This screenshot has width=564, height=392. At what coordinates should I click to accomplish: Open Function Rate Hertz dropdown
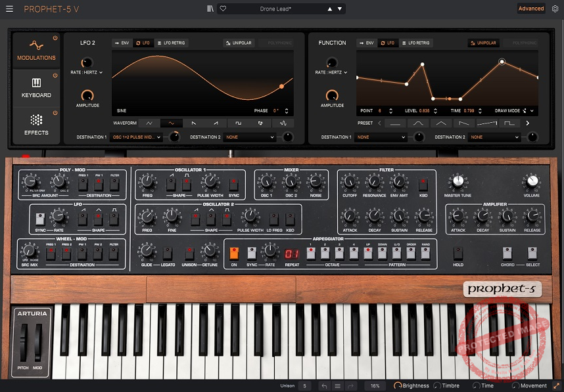click(x=331, y=72)
